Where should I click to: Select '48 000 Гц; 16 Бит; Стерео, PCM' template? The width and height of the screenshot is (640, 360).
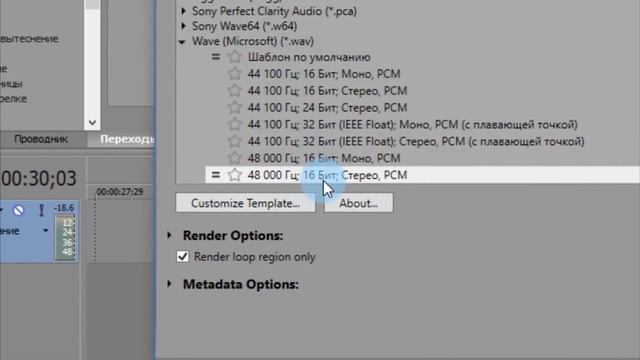click(x=422, y=175)
